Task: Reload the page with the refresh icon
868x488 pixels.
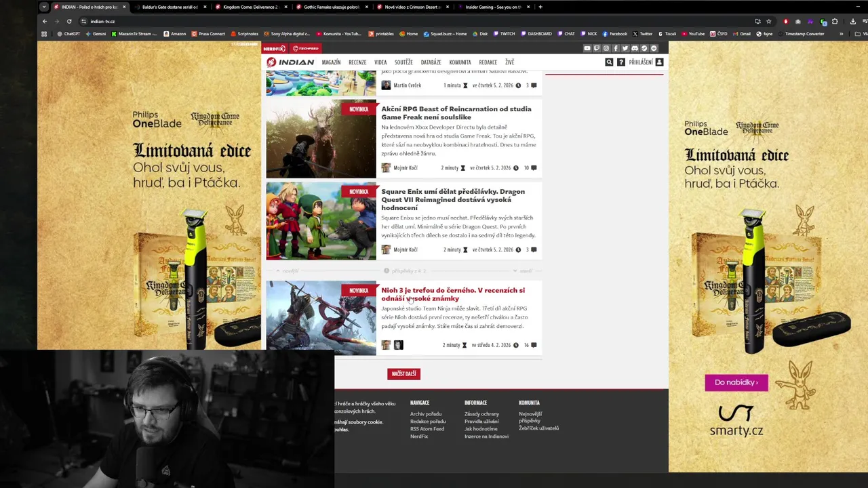Action: 69,21
